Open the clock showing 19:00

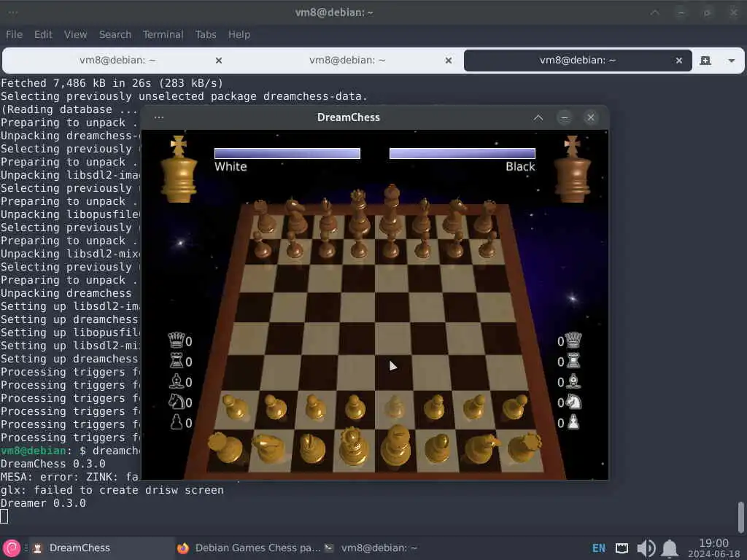(x=713, y=548)
